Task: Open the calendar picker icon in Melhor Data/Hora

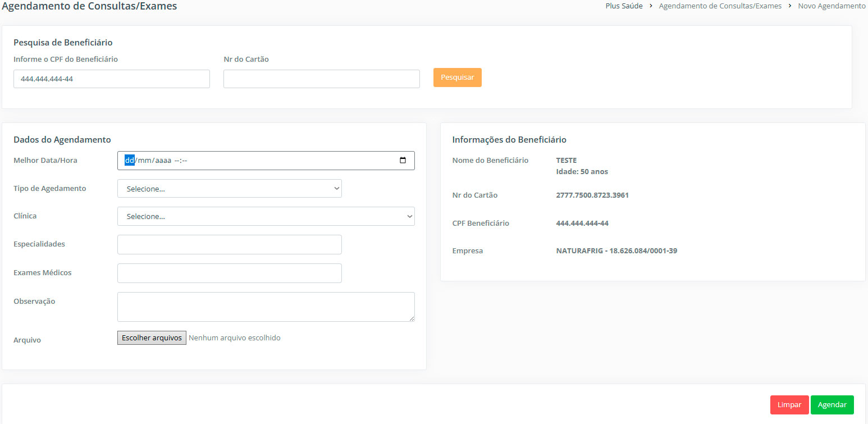Action: point(403,161)
